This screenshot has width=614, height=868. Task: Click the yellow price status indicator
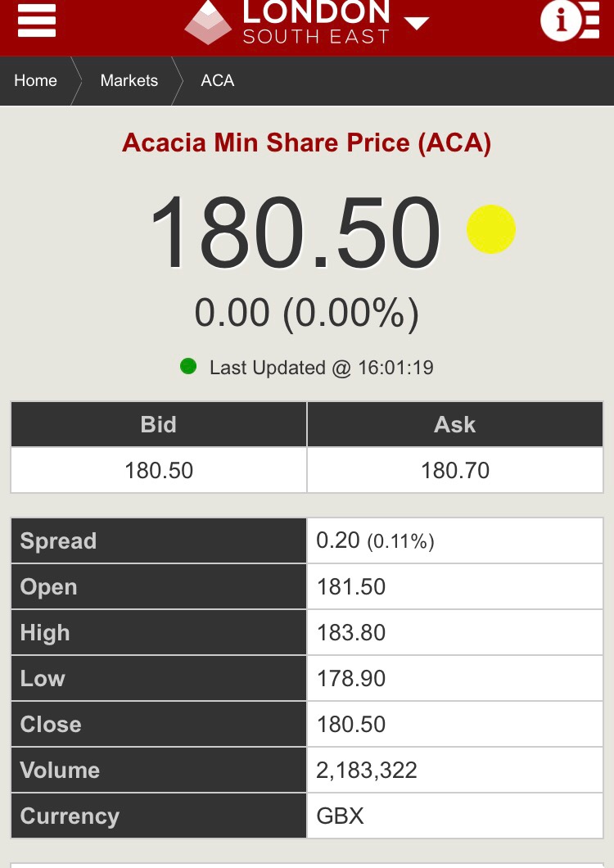491,229
